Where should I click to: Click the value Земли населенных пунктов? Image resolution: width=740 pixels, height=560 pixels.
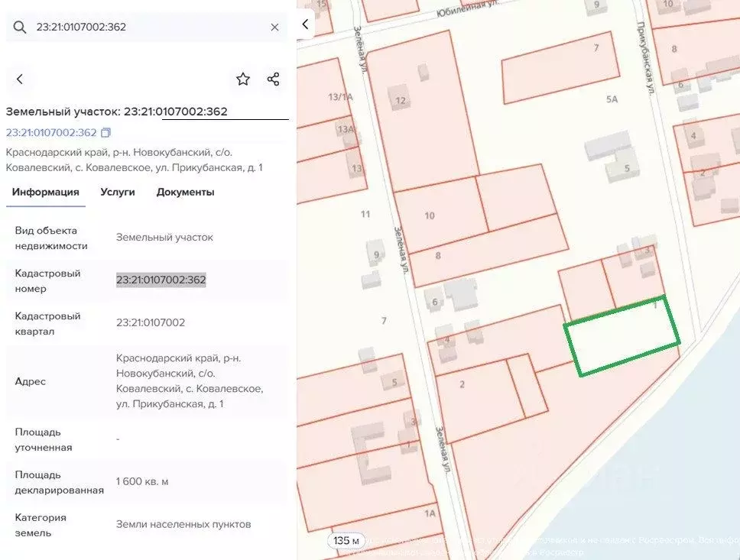(x=183, y=524)
